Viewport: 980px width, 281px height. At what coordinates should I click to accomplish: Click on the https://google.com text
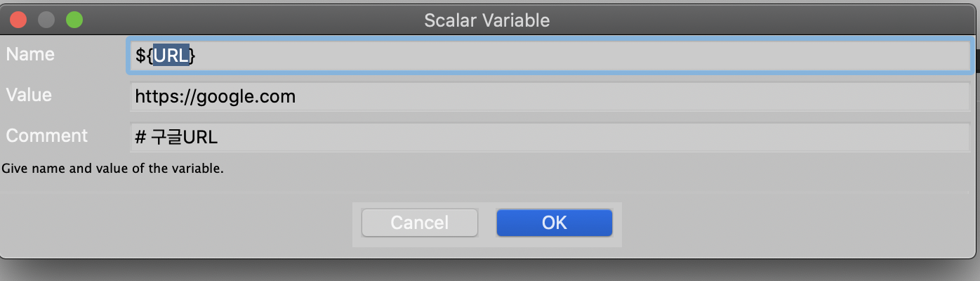point(215,96)
